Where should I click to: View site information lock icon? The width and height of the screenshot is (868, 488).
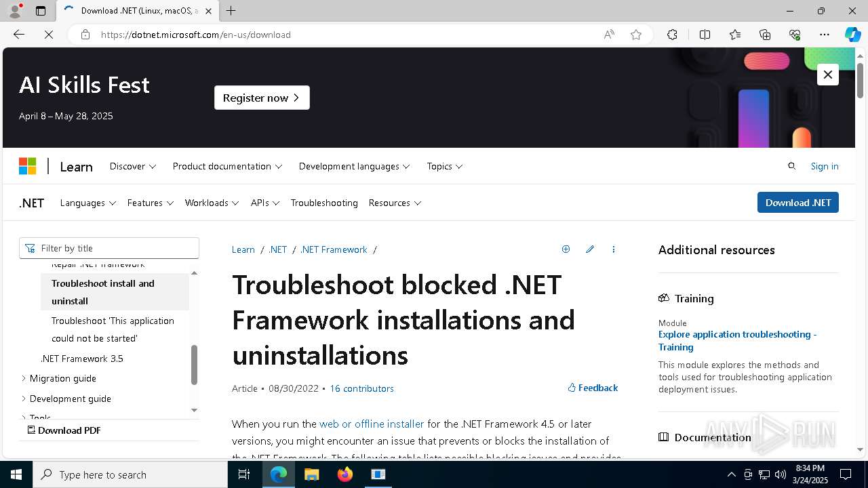pyautogui.click(x=85, y=35)
